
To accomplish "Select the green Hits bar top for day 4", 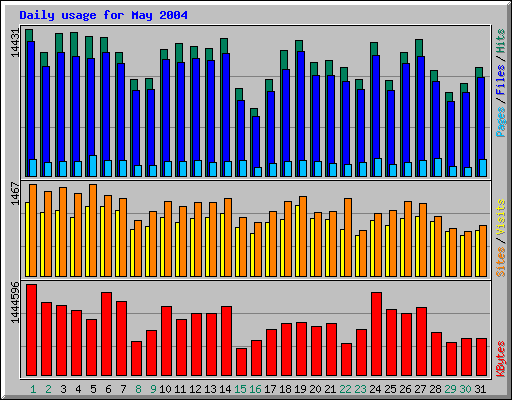I will [x=74, y=44].
